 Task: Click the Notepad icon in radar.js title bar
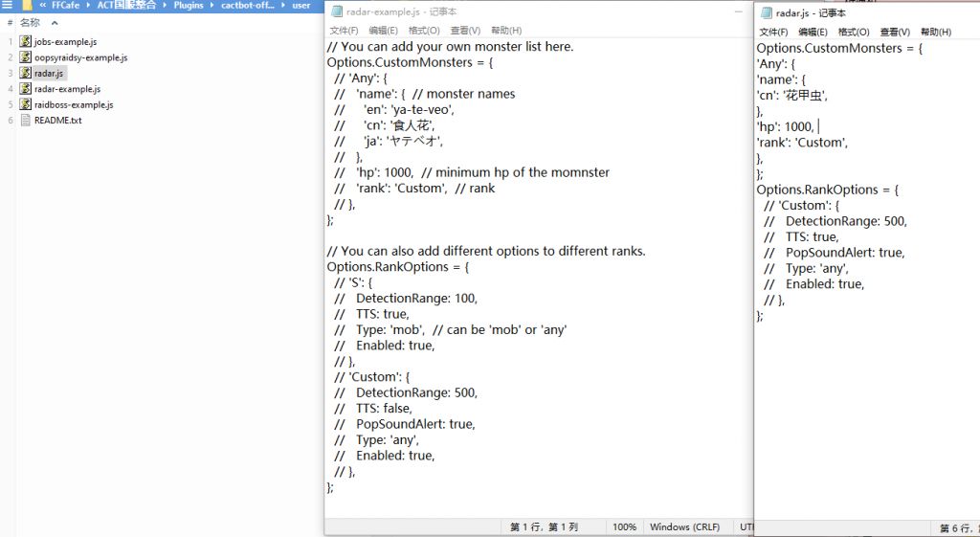pyautogui.click(x=766, y=12)
